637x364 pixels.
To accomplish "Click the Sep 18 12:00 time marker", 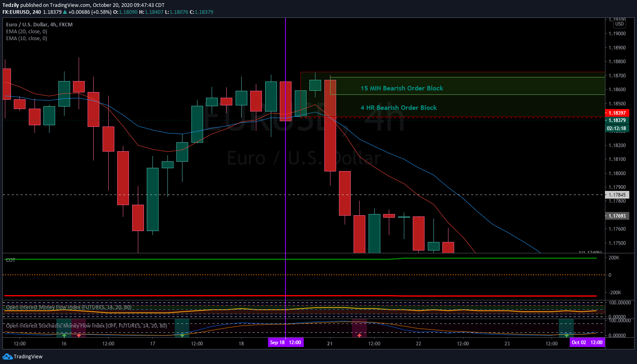I will (285, 343).
